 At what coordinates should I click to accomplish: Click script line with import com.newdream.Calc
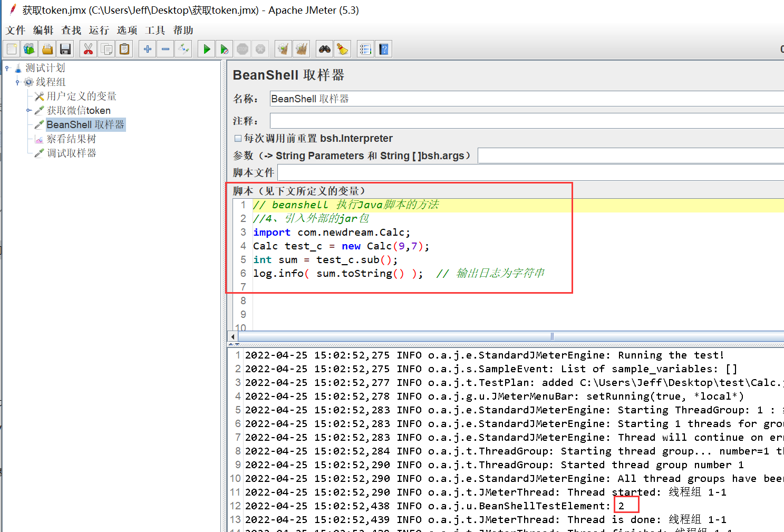(332, 233)
